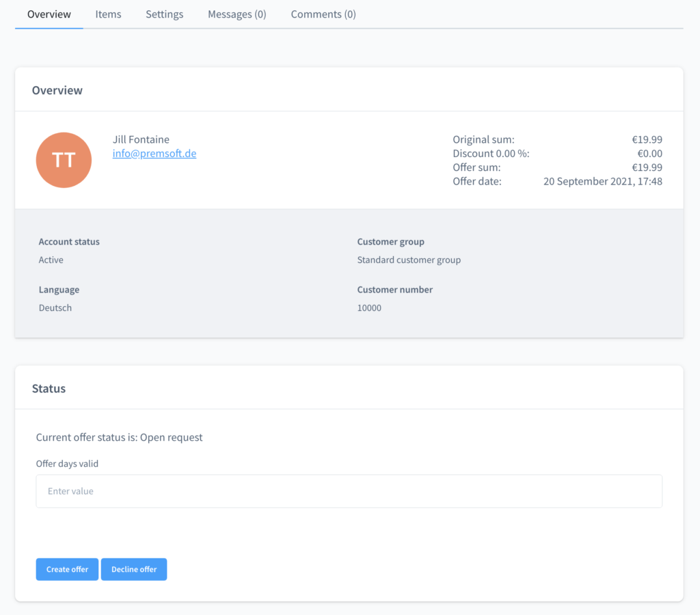This screenshot has width=700, height=615.
Task: Click the Status card heading
Action: 49,389
